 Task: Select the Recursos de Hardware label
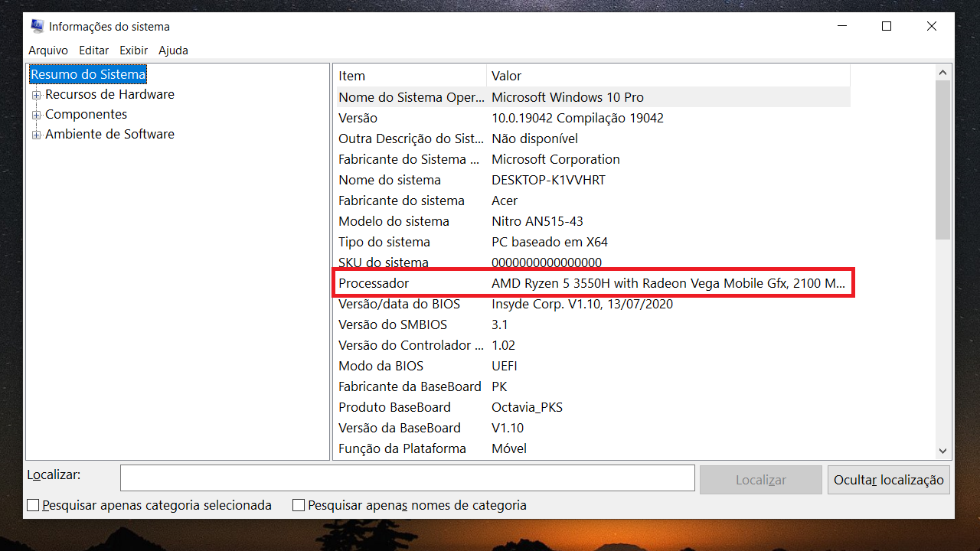tap(109, 95)
